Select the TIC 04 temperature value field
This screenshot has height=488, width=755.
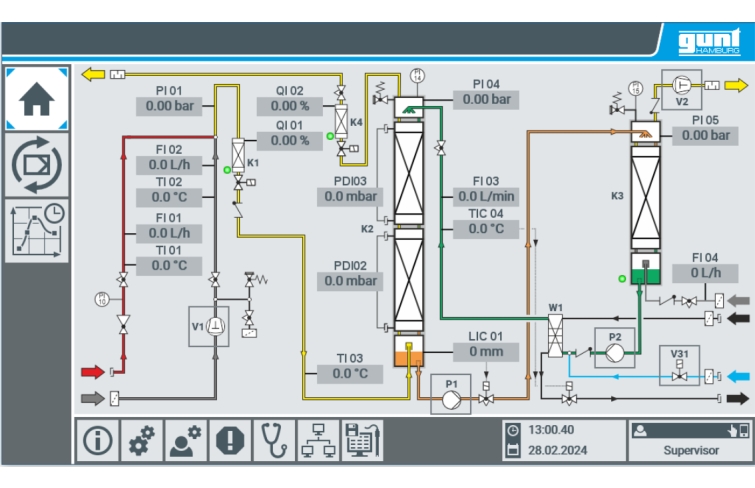coord(486,229)
